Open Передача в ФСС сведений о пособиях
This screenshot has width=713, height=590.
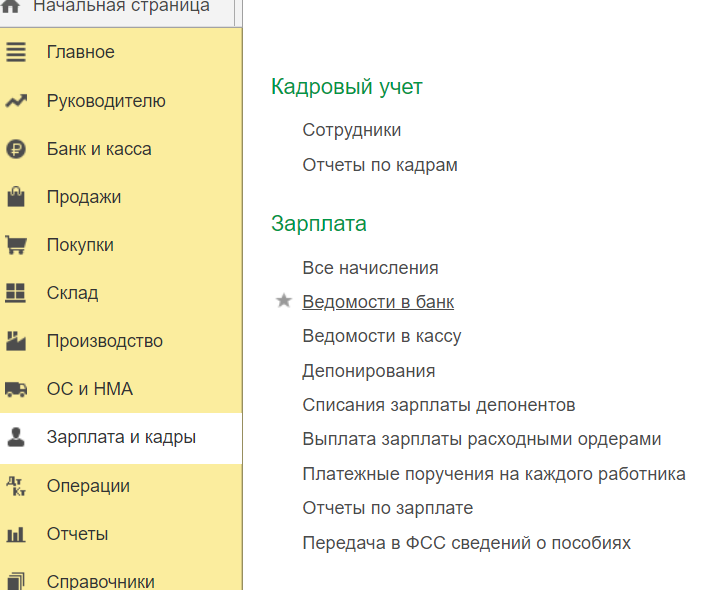[x=466, y=543]
